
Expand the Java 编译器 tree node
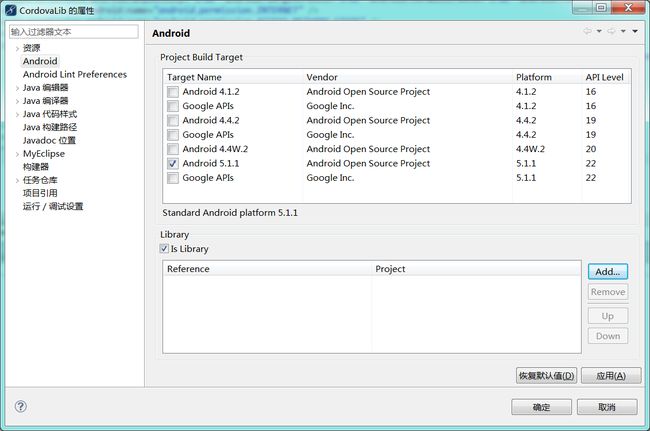click(17, 101)
